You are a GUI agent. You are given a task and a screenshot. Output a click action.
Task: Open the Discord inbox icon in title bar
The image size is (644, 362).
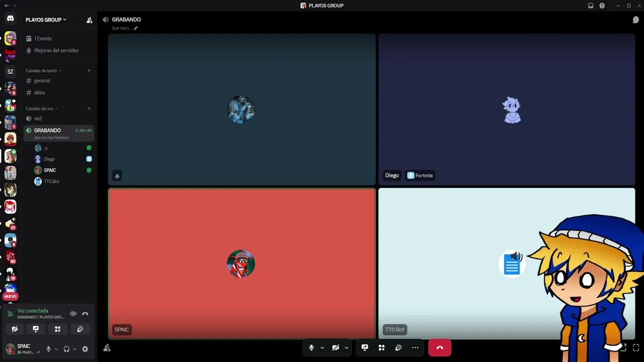(x=591, y=6)
